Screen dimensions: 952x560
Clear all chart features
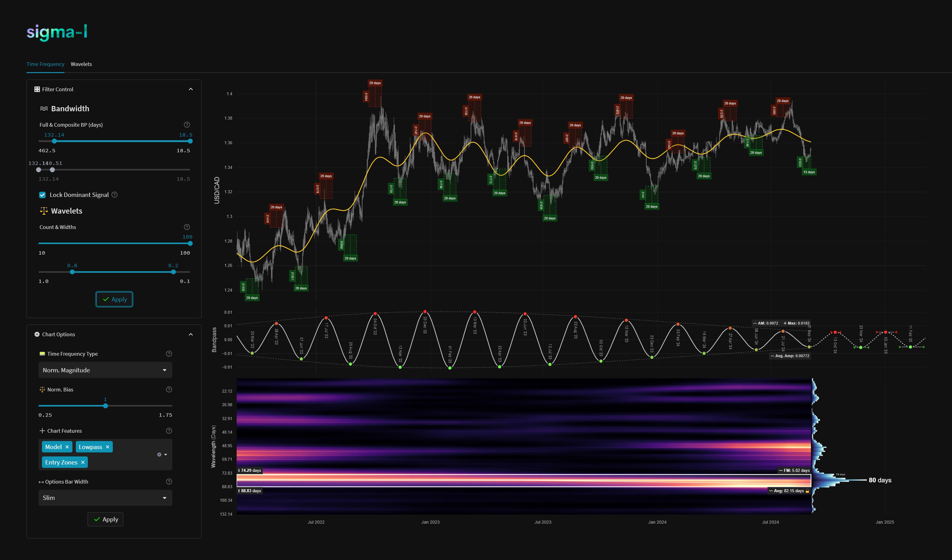[x=159, y=455]
